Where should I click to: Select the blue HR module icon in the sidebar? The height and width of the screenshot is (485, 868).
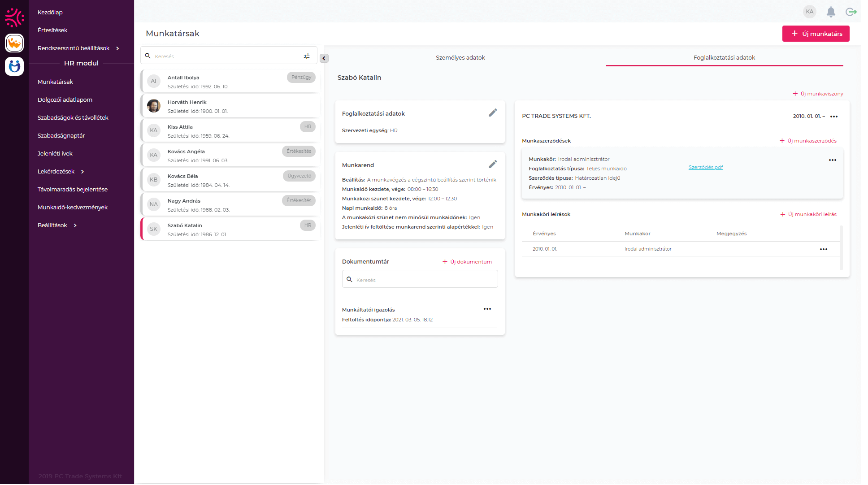point(14,66)
